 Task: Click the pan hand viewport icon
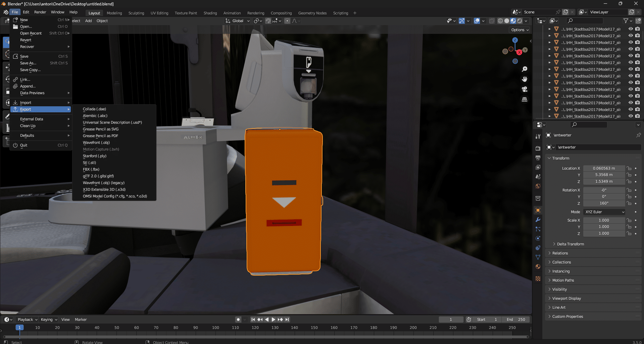point(525,79)
